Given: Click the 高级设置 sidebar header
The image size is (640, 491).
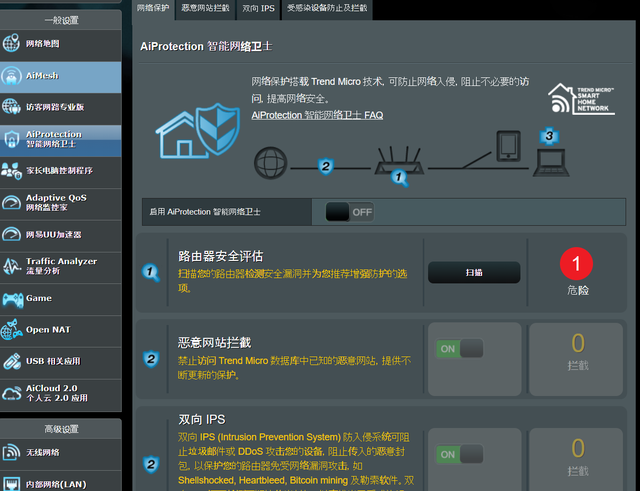Looking at the screenshot, I should point(61,429).
